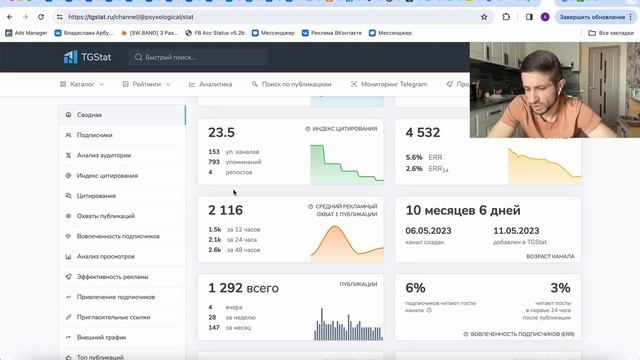This screenshot has width=640, height=360.
Task: Click the publications bar chart
Action: (x=348, y=324)
